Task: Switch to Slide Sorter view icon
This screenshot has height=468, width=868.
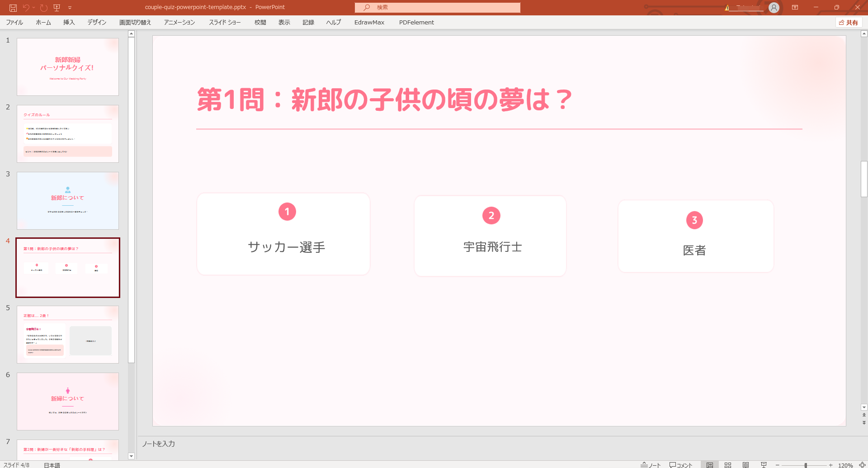Action: (x=728, y=465)
